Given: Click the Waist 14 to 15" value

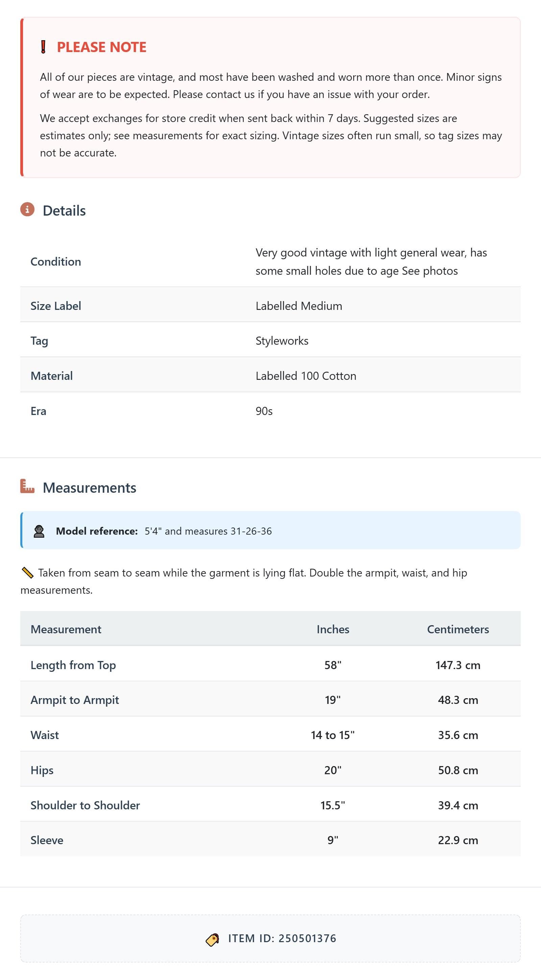Looking at the screenshot, I should 333,735.
